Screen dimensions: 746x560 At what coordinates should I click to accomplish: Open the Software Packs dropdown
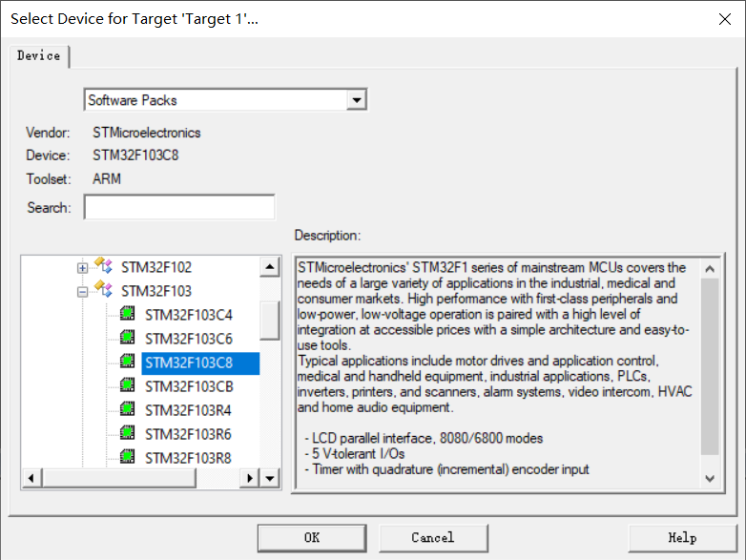point(357,100)
